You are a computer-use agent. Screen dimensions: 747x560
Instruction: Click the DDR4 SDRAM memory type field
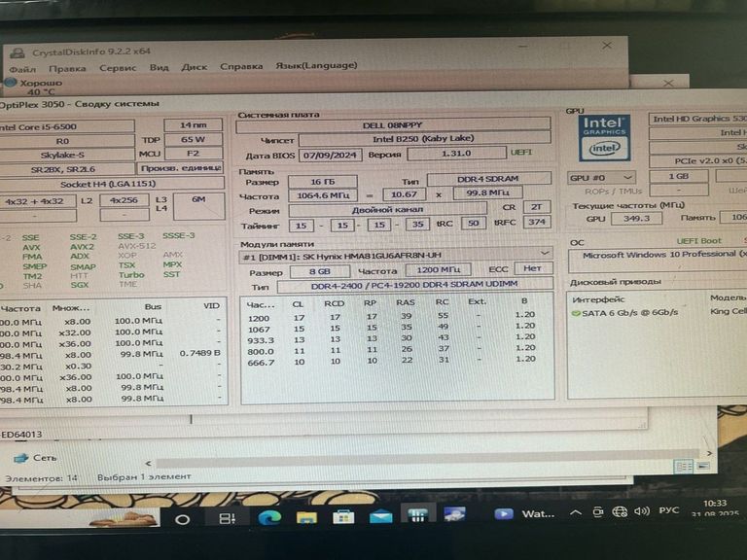[x=488, y=179]
